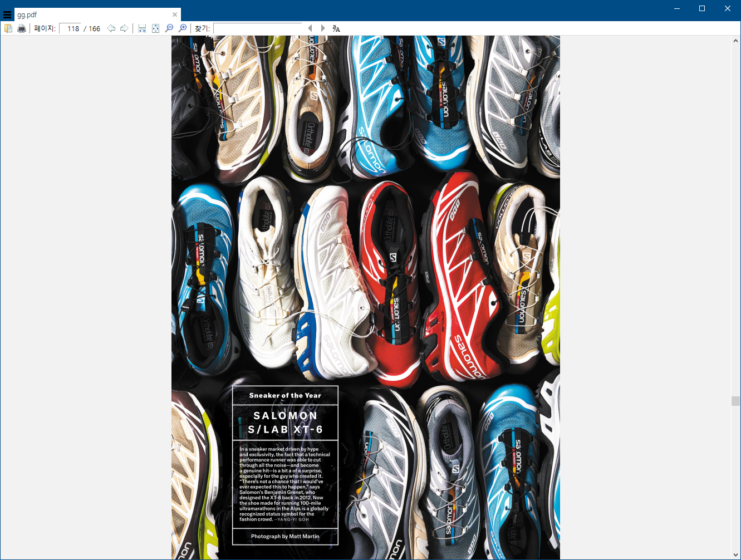Click the "Sneaker of the Year" heading
Image resolution: width=741 pixels, height=560 pixels.
285,396
